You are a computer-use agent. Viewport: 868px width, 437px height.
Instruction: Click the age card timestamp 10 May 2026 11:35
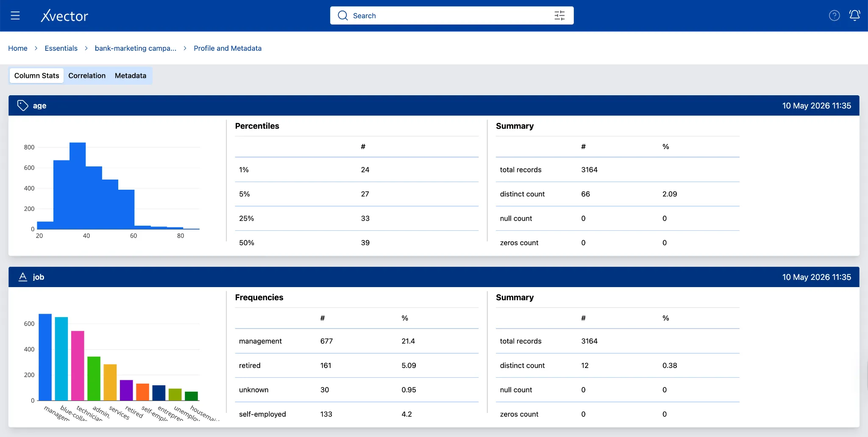click(x=817, y=105)
